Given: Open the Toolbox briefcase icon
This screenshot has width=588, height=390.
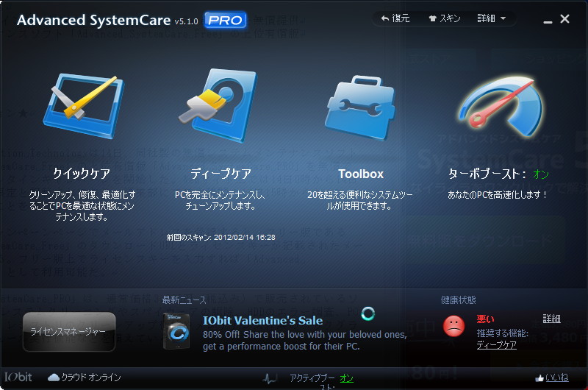Looking at the screenshot, I should click(x=360, y=107).
